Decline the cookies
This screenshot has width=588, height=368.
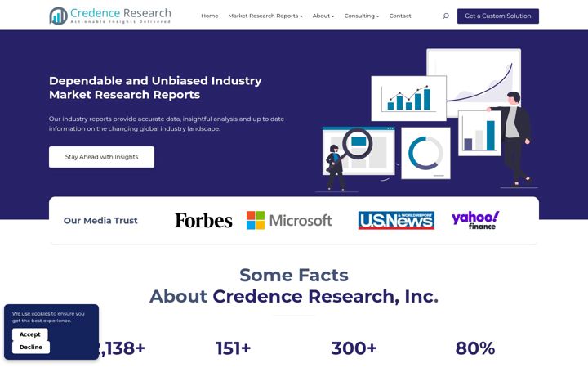[31, 348]
